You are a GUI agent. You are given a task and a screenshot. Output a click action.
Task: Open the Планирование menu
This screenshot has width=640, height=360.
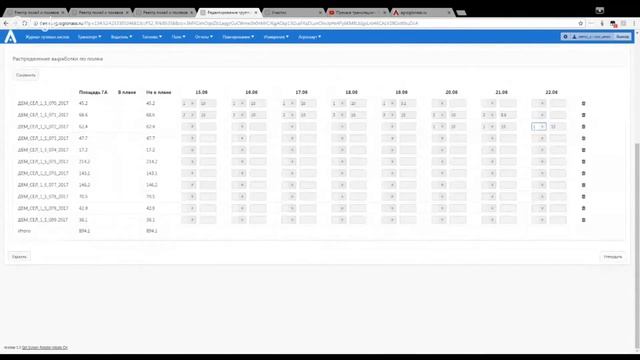pyautogui.click(x=238, y=37)
